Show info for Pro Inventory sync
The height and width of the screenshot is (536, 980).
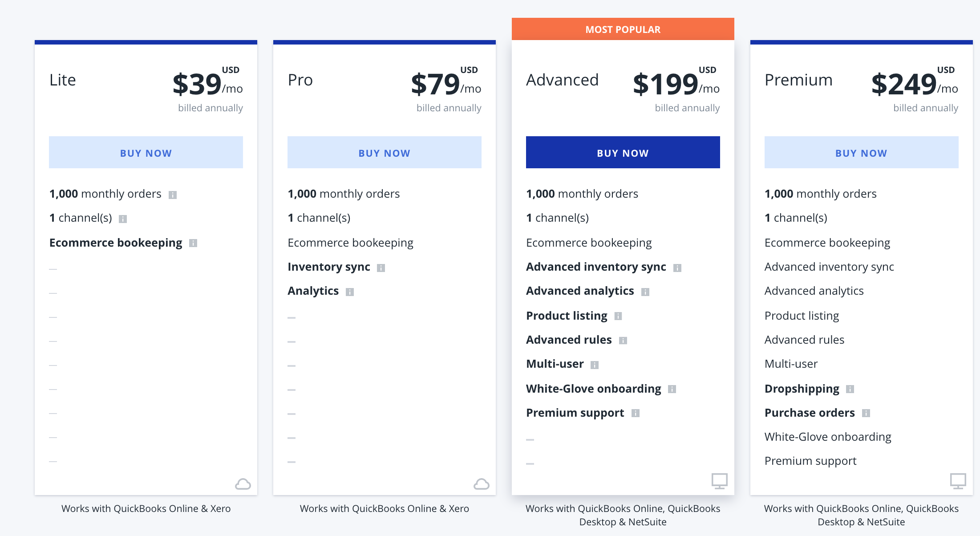click(x=381, y=268)
